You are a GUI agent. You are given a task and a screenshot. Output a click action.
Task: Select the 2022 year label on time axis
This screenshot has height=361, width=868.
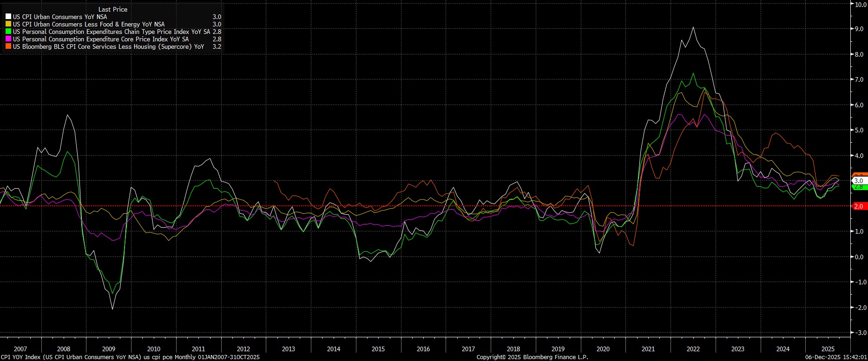(693, 349)
